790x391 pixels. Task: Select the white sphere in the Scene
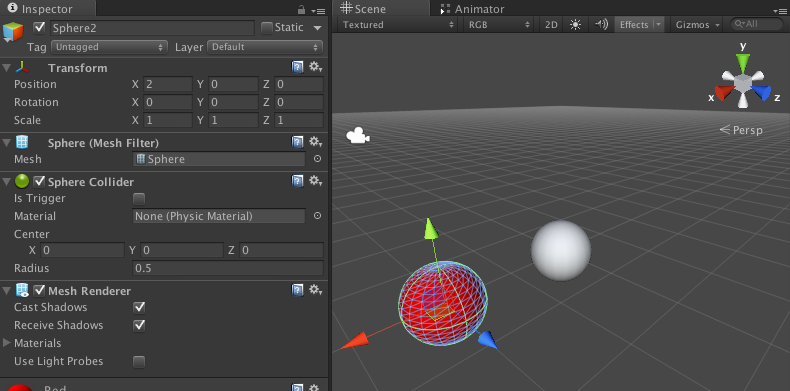[561, 250]
